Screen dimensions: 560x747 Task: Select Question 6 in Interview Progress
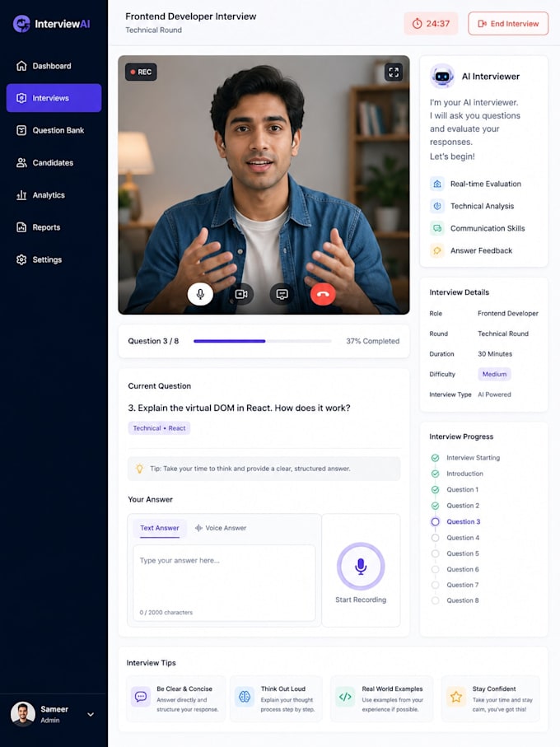point(455,569)
